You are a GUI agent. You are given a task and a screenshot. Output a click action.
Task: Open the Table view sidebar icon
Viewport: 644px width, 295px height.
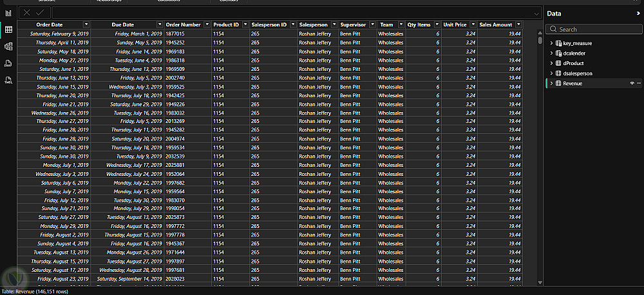point(8,30)
